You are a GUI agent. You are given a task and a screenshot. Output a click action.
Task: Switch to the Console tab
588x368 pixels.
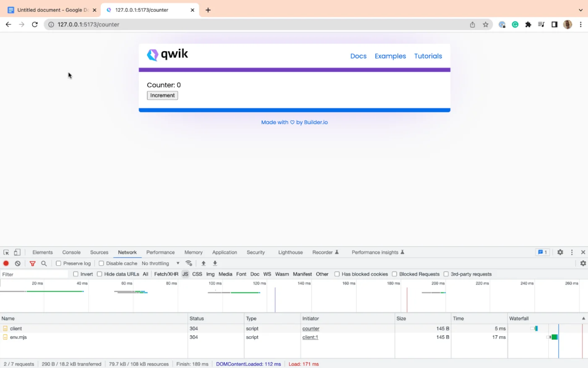71,252
